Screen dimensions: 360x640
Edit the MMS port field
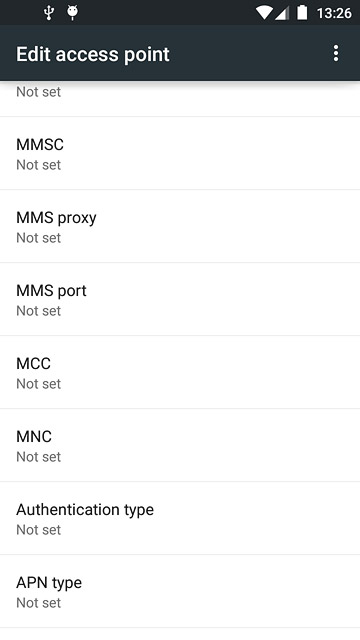[180, 299]
